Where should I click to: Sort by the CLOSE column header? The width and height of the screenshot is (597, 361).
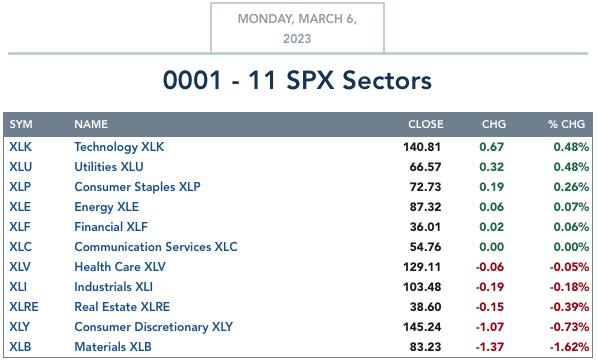click(x=426, y=125)
